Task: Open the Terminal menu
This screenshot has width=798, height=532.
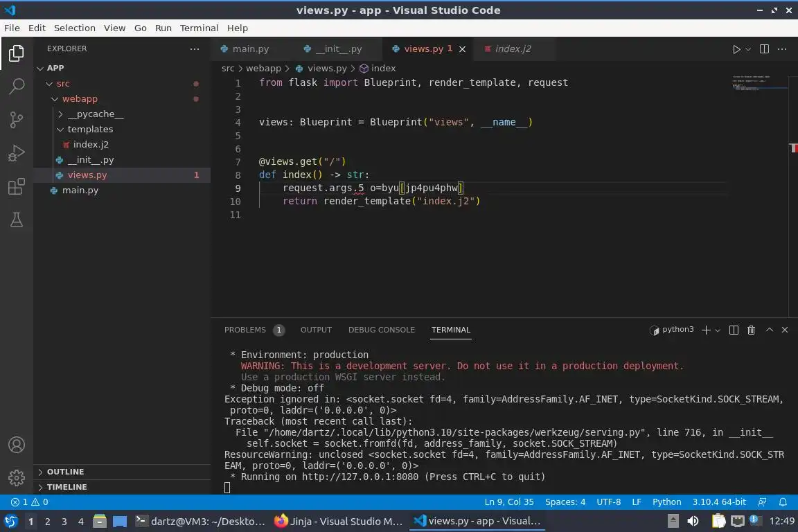Action: pos(199,28)
